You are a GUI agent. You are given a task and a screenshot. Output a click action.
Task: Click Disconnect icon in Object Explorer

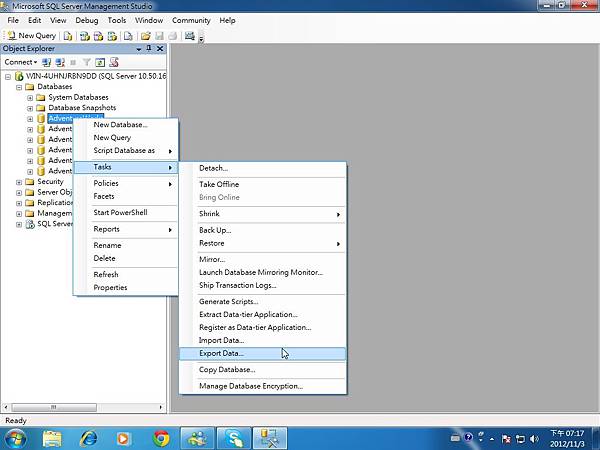60,62
